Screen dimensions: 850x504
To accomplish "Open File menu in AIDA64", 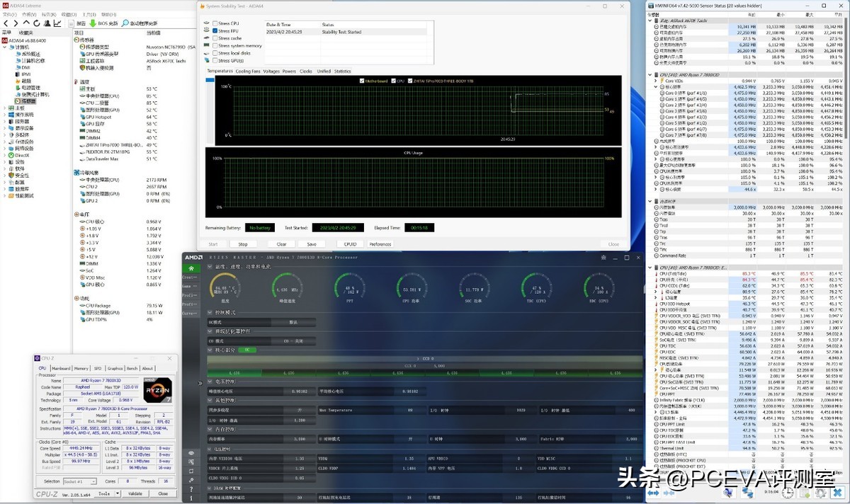I will 10,14.
